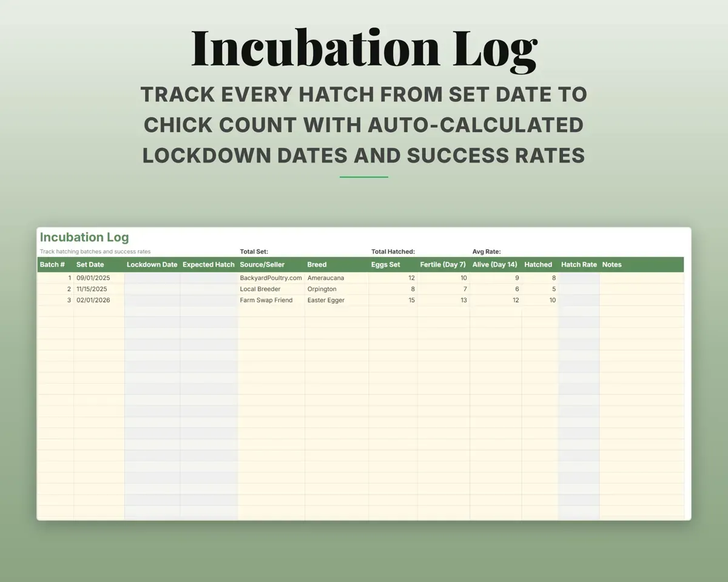Click the Lockdown Date cell in the 09/01/2025 row
728x582 pixels.
pos(152,278)
